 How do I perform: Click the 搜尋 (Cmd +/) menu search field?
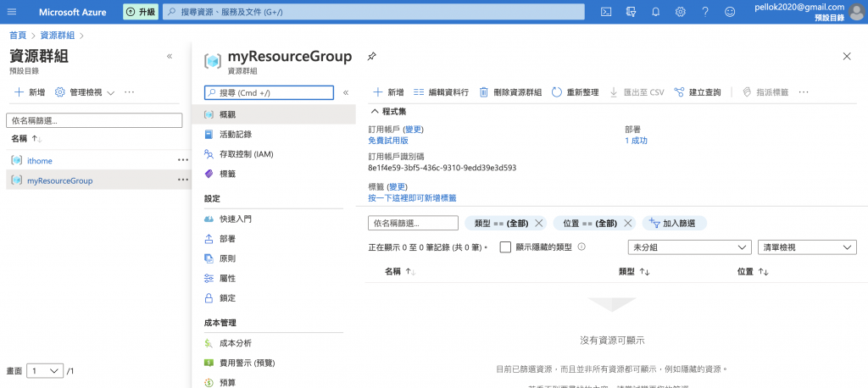pyautogui.click(x=269, y=92)
